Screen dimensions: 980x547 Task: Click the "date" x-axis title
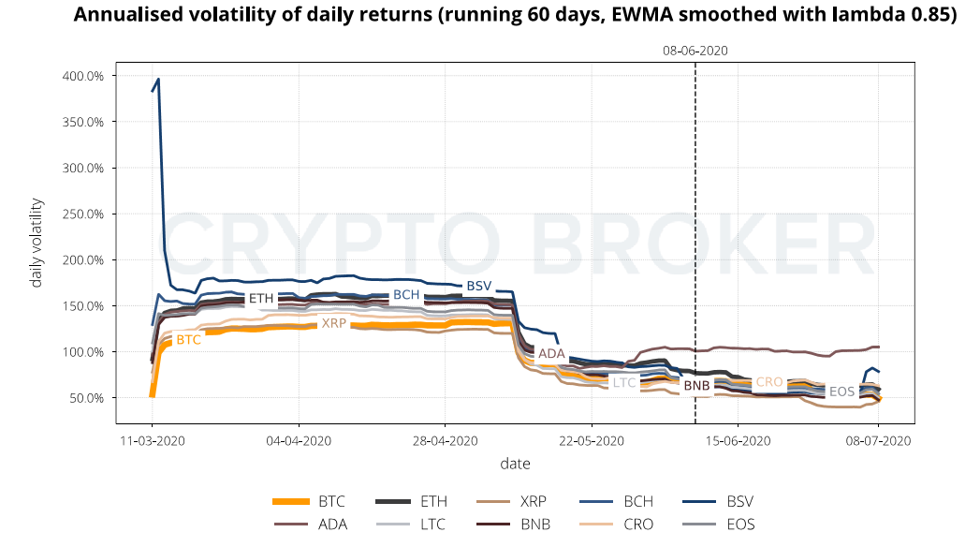[515, 463]
